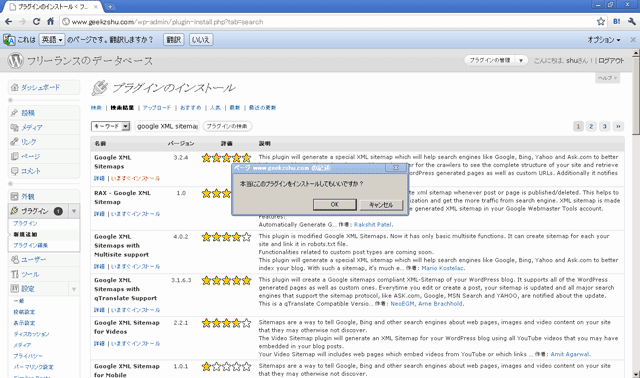640x378 pixels.
Task: Close the translation bar
Action: click(x=633, y=40)
